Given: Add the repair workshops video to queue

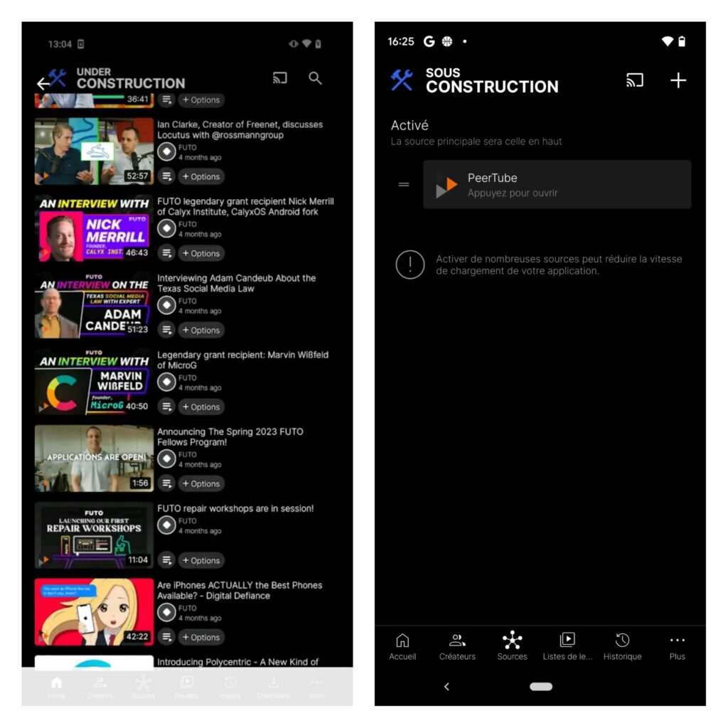Looking at the screenshot, I should 166,560.
